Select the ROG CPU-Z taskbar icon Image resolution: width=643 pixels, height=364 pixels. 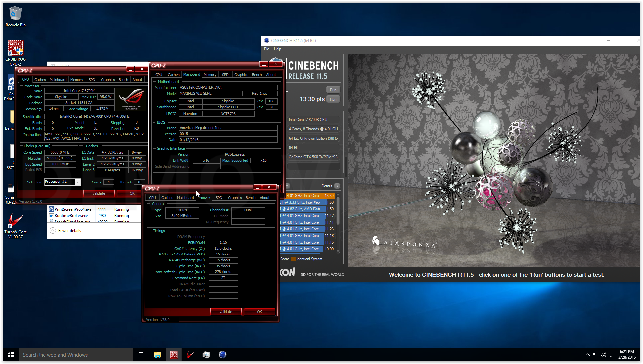(174, 355)
